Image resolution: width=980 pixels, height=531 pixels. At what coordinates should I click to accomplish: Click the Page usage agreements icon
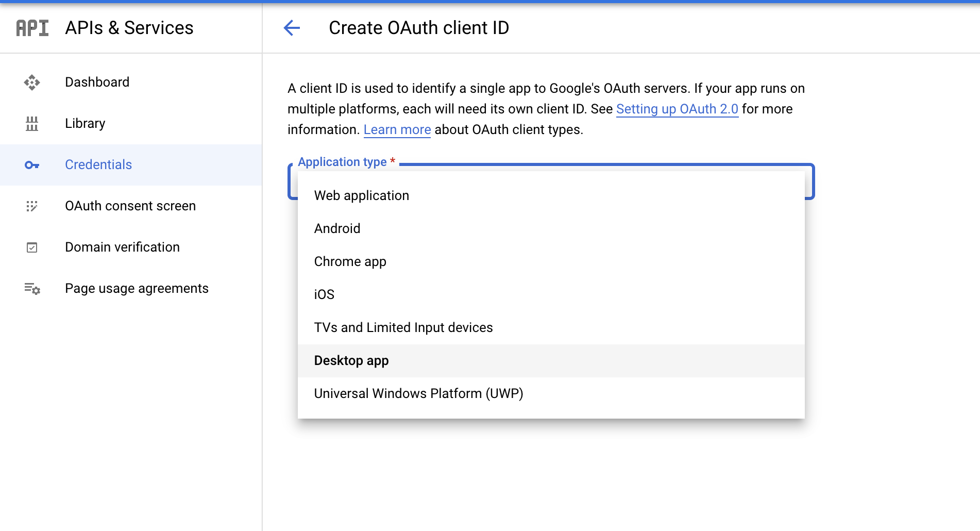click(32, 289)
